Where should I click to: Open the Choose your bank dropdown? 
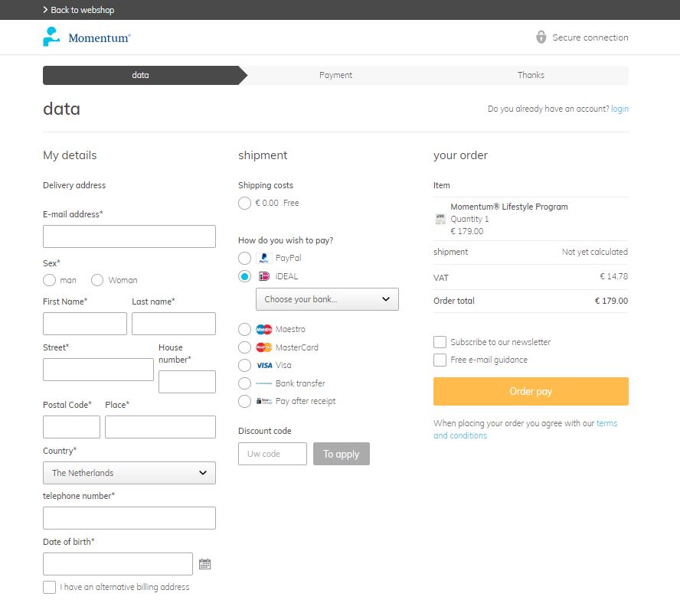tap(327, 299)
